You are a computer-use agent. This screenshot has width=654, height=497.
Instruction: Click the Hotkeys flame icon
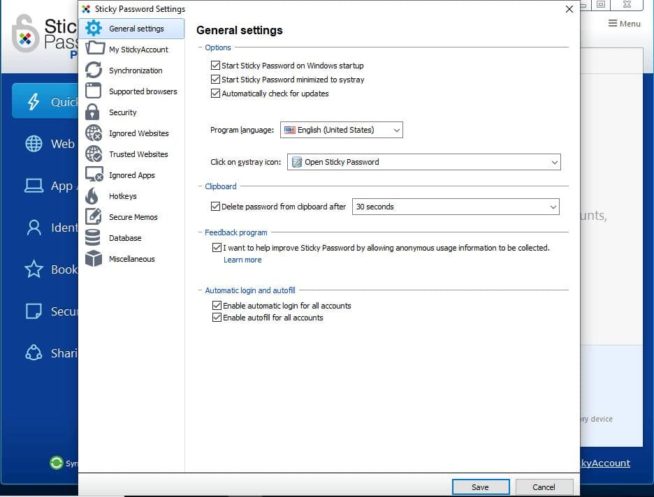click(92, 195)
